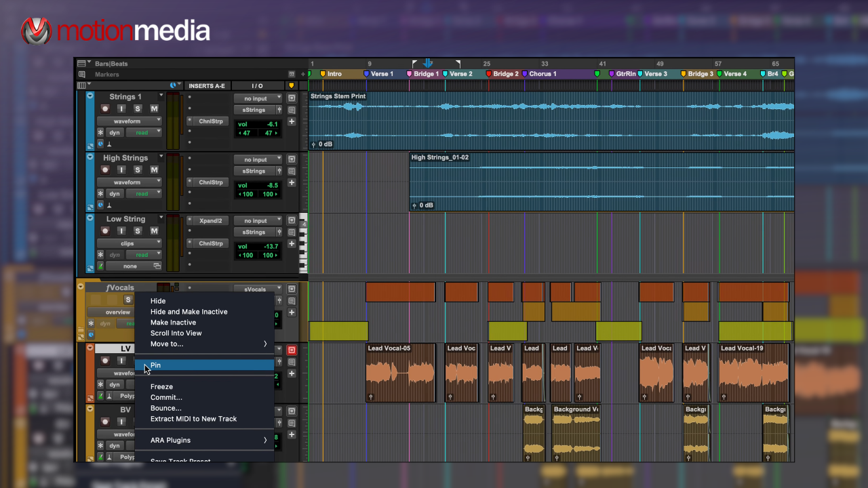The height and width of the screenshot is (488, 868).
Task: Open Low String clips view selector
Action: pyautogui.click(x=129, y=243)
